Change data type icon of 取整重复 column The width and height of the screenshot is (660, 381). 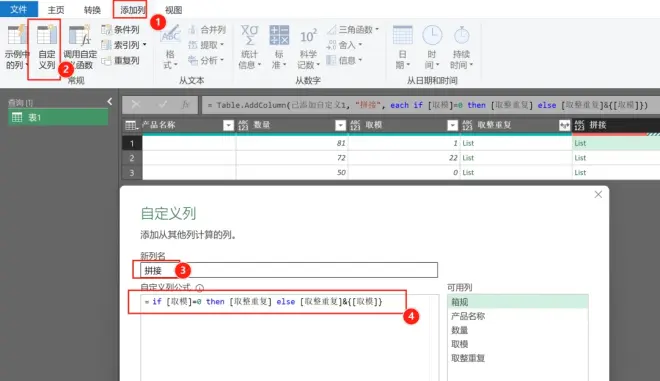(468, 125)
